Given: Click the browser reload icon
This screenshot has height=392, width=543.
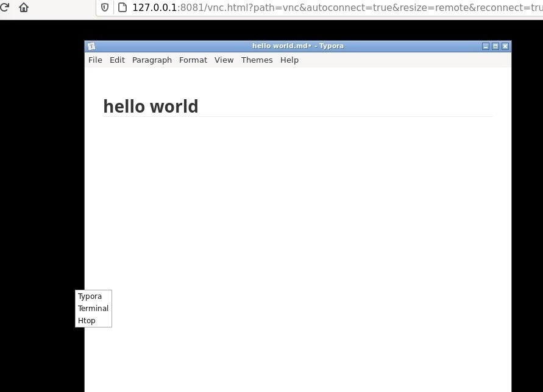Looking at the screenshot, I should [x=4, y=7].
